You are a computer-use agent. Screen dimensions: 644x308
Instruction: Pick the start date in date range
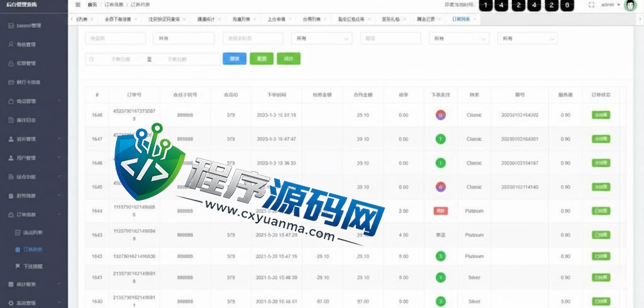click(x=121, y=59)
